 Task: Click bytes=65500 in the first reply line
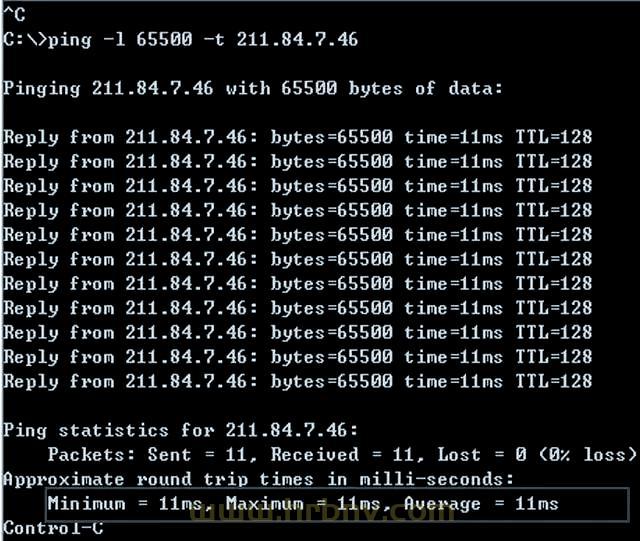point(331,137)
